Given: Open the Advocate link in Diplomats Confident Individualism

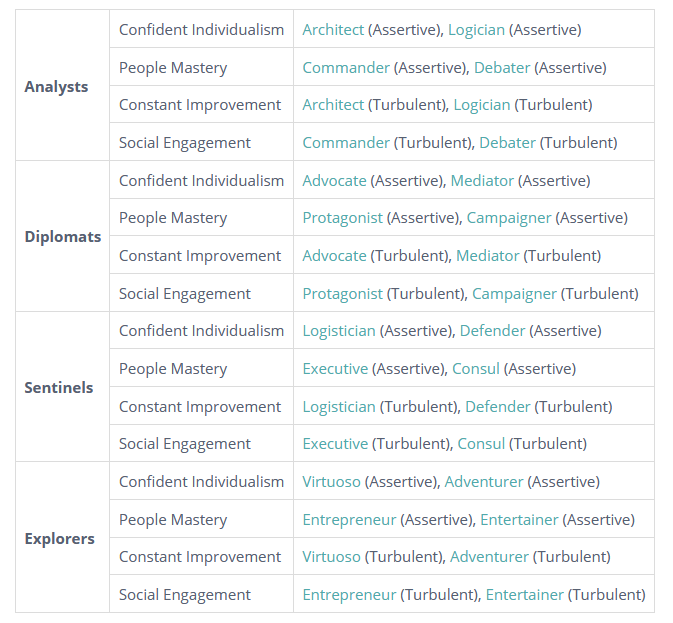Looking at the screenshot, I should coord(334,181).
